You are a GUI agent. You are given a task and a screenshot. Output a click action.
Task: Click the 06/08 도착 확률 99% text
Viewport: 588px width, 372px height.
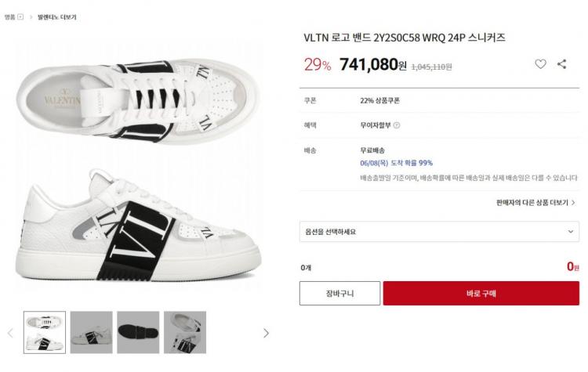coord(397,163)
